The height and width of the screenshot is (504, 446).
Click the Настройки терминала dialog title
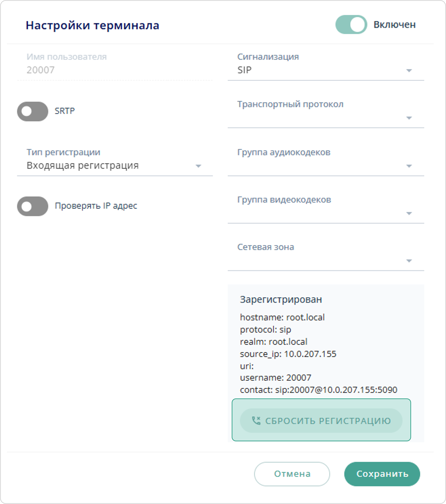point(92,25)
